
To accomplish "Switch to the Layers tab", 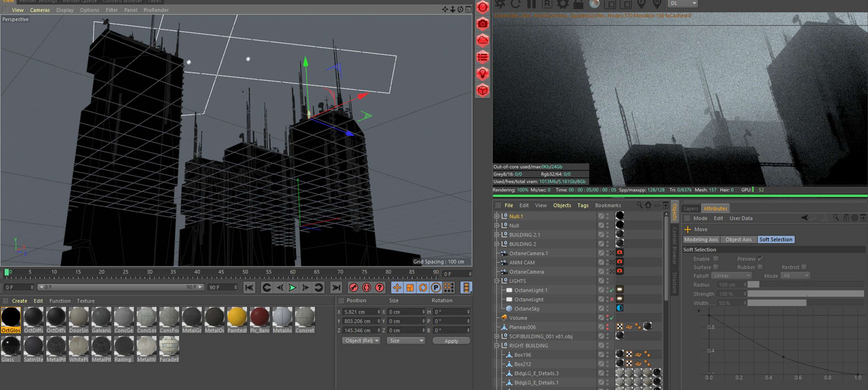I will pos(690,208).
